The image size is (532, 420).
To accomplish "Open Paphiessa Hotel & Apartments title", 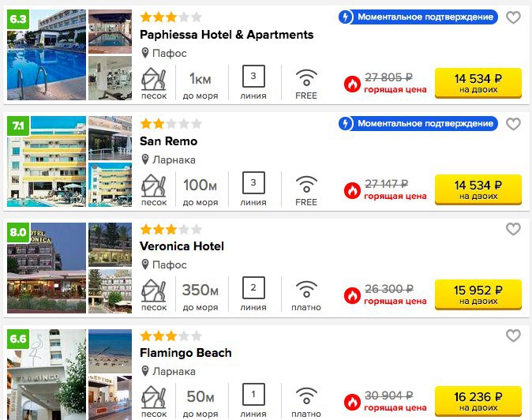I will (x=227, y=35).
